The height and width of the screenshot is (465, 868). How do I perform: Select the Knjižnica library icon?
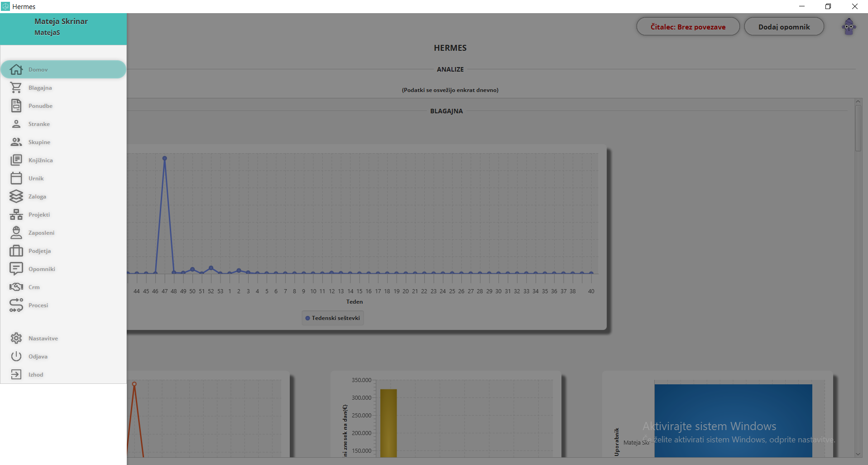(x=16, y=160)
